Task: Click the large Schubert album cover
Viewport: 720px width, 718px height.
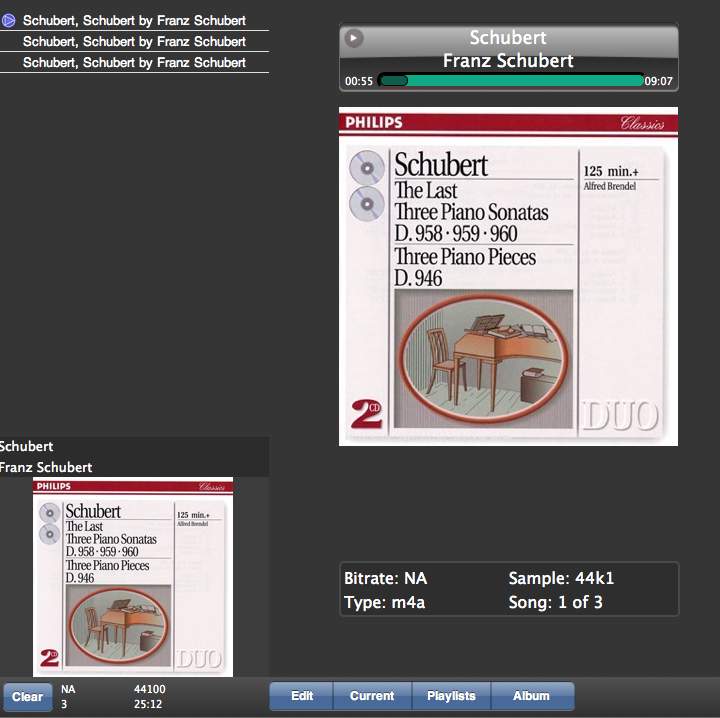Action: click(x=508, y=276)
